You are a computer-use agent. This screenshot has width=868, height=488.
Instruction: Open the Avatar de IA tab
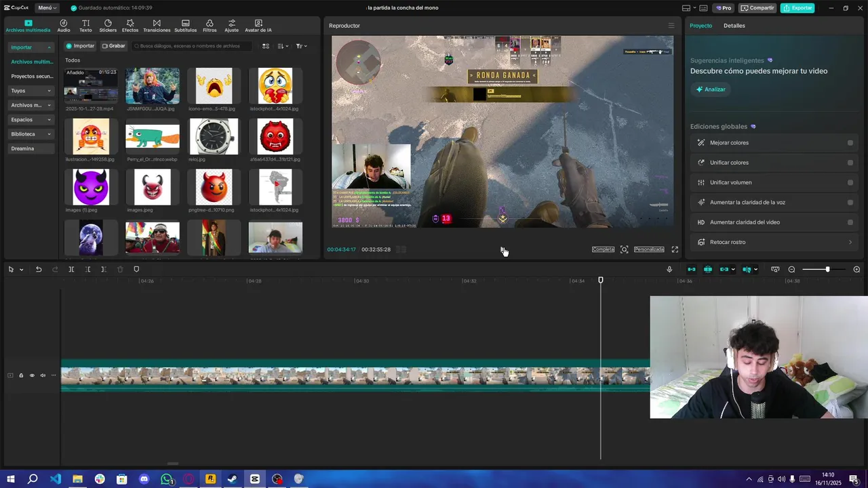[258, 26]
